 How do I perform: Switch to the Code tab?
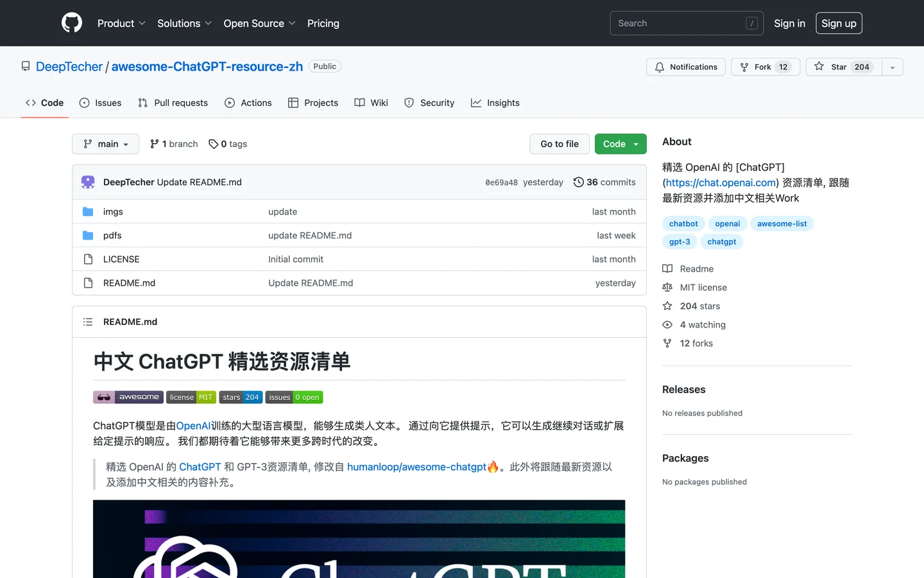[x=45, y=103]
